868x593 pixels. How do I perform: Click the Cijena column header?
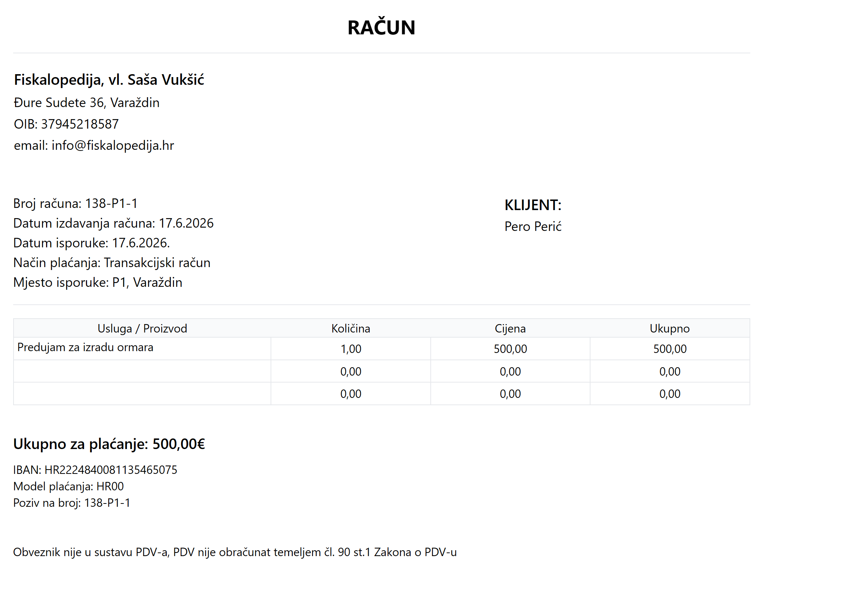[510, 328]
